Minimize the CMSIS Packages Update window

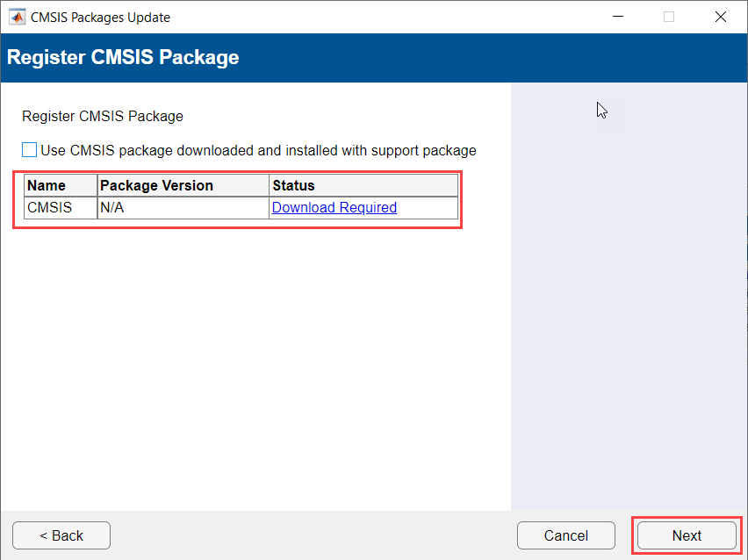[x=618, y=17]
